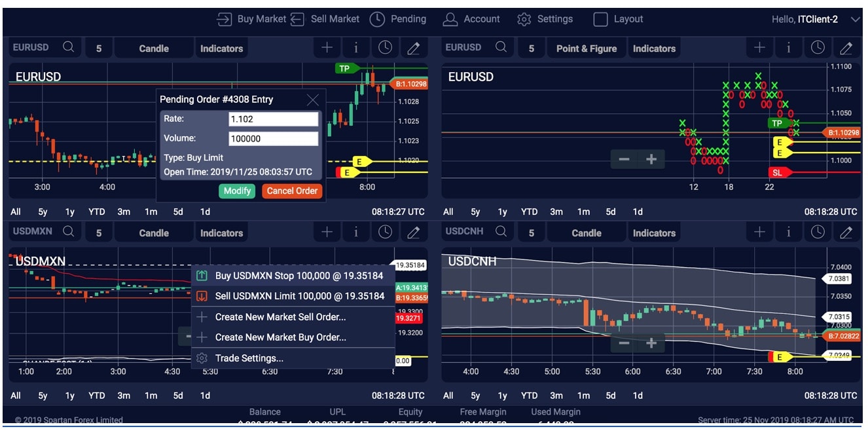The image size is (868, 431).
Task: Open Candle chart type dropdown in EURUSD panel
Action: [154, 48]
